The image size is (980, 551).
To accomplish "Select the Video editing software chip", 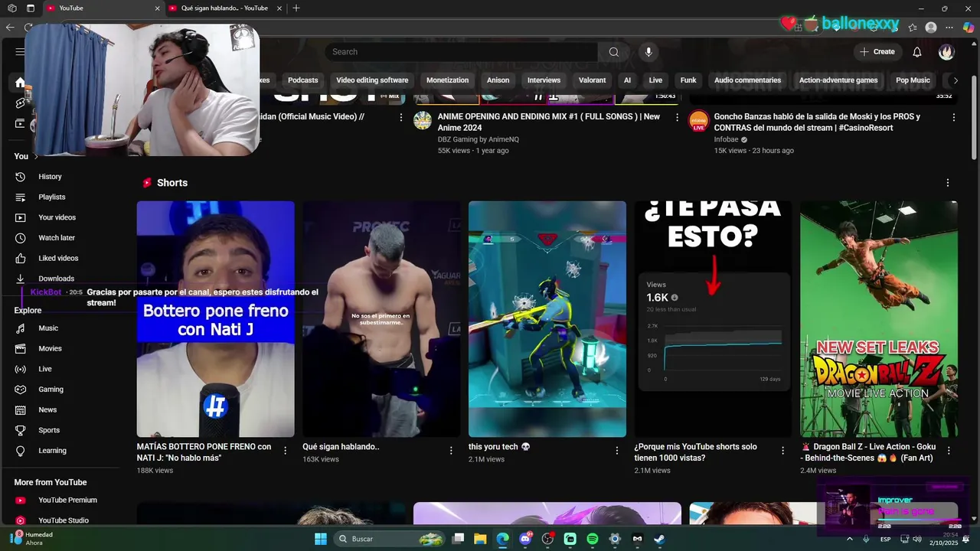I will click(372, 80).
